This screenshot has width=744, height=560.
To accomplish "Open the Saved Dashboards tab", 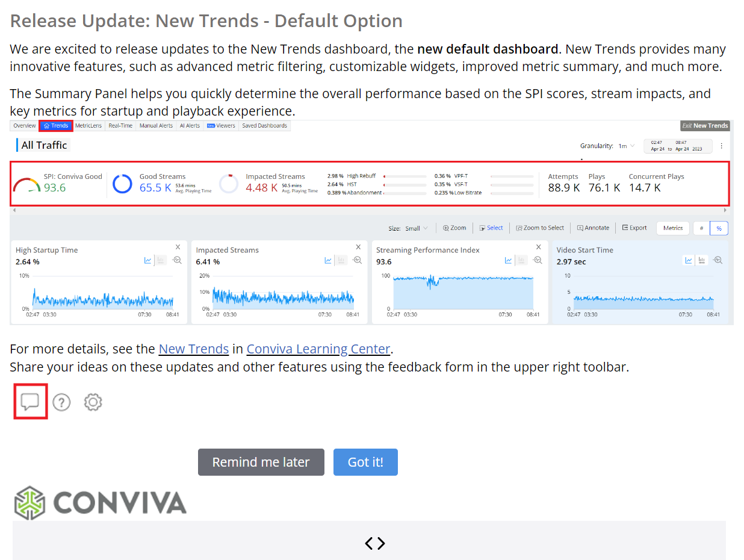I will tap(265, 126).
